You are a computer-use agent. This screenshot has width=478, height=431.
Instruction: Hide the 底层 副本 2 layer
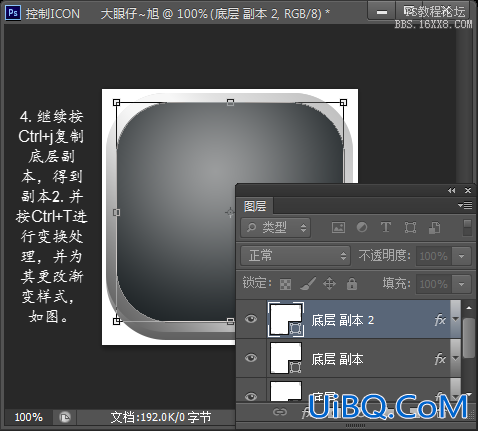(x=251, y=319)
